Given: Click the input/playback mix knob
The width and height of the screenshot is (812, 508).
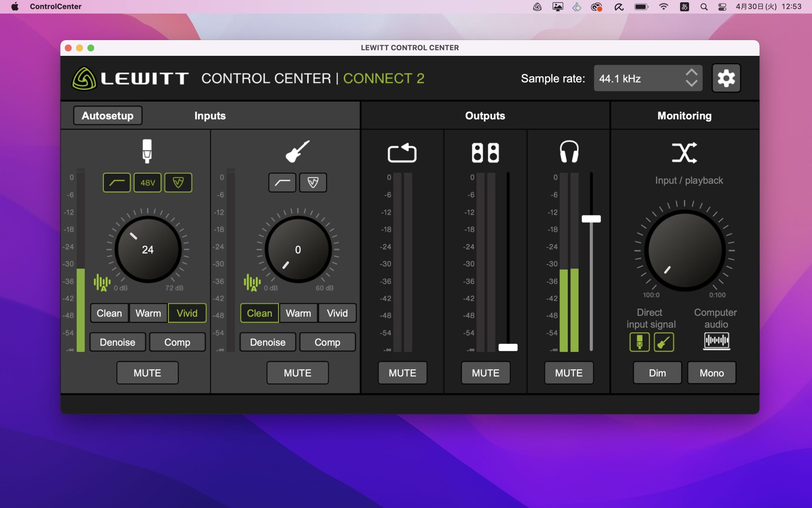Looking at the screenshot, I should (x=684, y=250).
